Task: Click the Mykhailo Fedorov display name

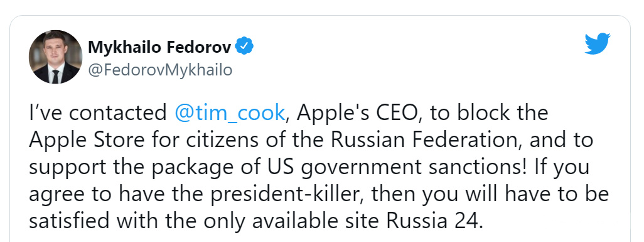Action: click(159, 48)
